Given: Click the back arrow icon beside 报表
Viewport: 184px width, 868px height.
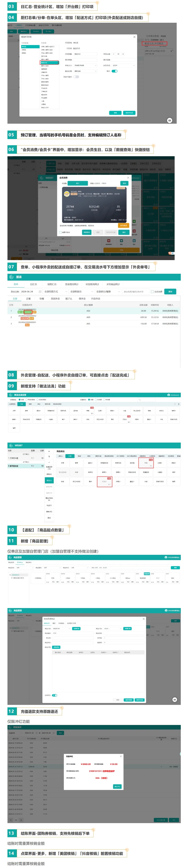Looking at the screenshot, I should tap(11, 277).
